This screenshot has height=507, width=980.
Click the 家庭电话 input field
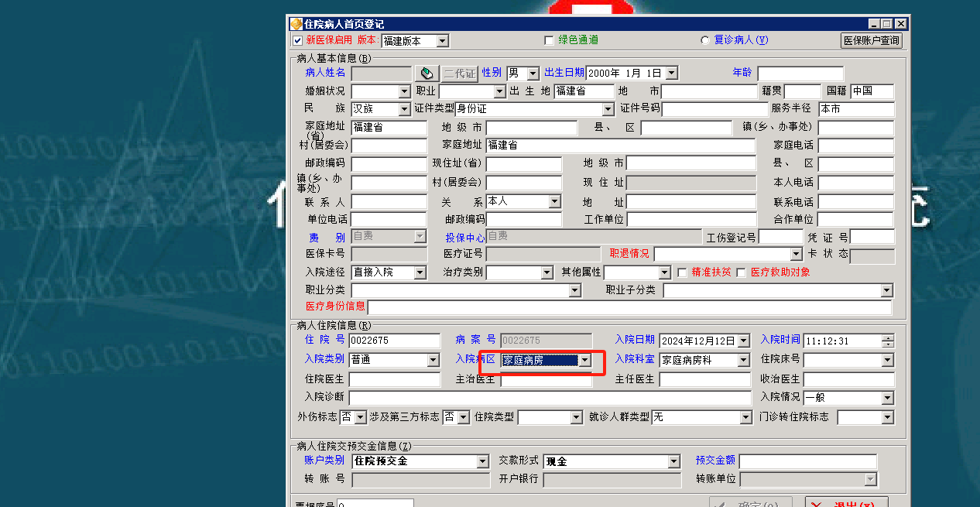[856, 146]
